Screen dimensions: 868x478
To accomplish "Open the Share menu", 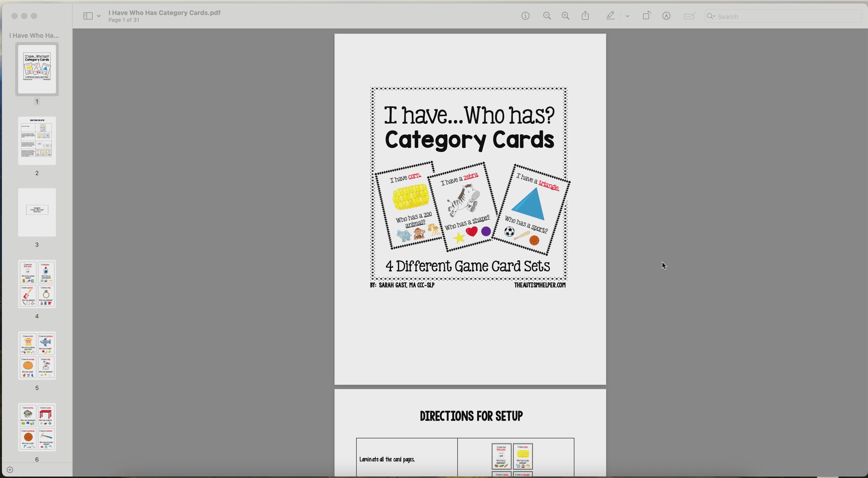I will click(585, 15).
